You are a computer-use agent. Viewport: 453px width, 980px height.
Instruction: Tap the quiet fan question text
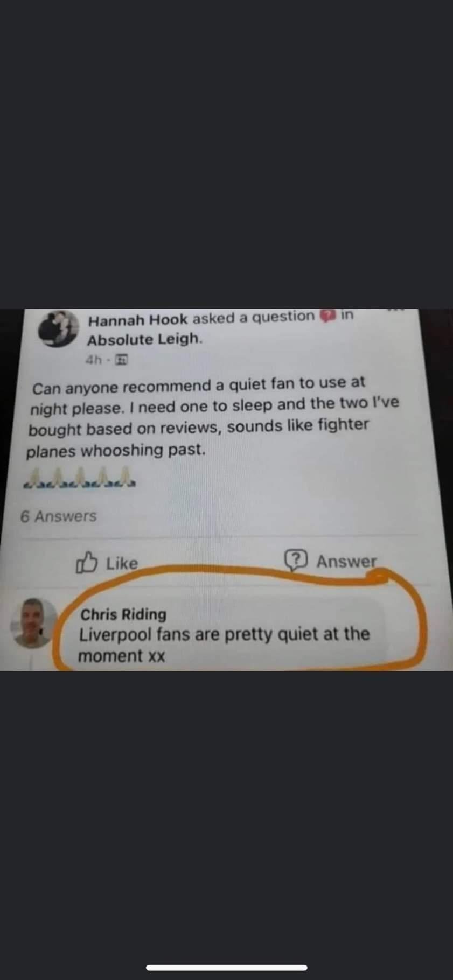[213, 417]
